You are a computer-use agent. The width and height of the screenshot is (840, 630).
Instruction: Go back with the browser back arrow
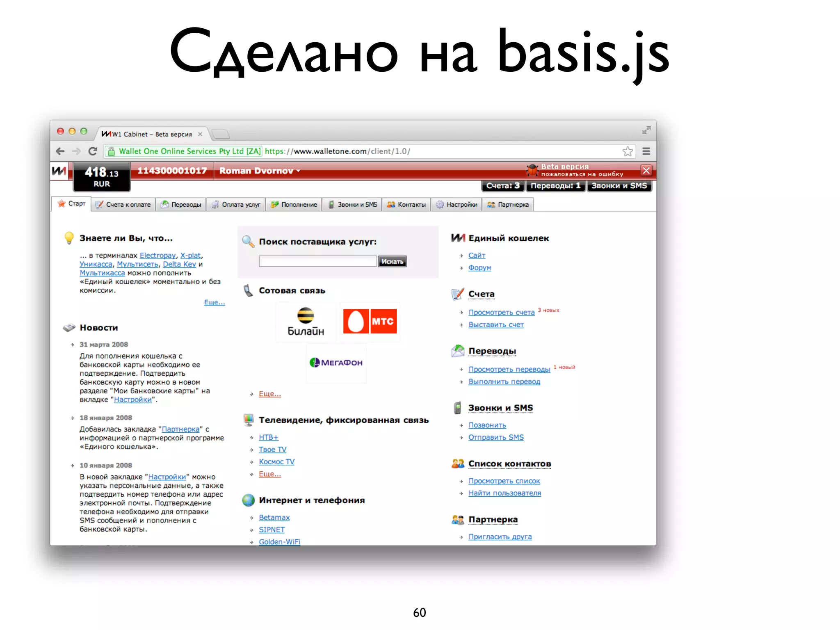pyautogui.click(x=60, y=151)
